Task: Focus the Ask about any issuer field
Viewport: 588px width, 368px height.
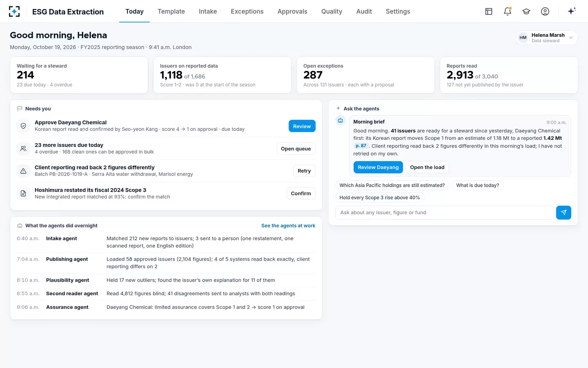Action: point(444,213)
